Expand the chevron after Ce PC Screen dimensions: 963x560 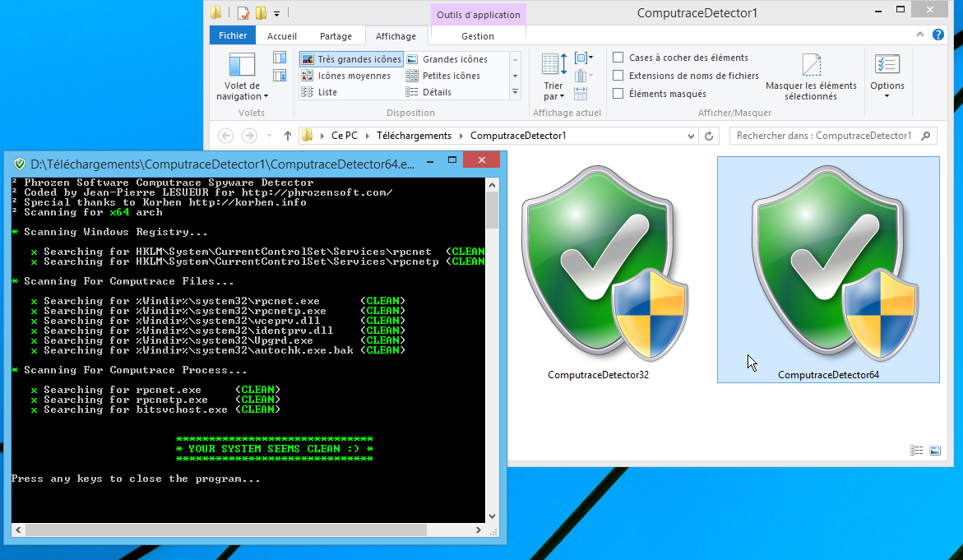(368, 136)
